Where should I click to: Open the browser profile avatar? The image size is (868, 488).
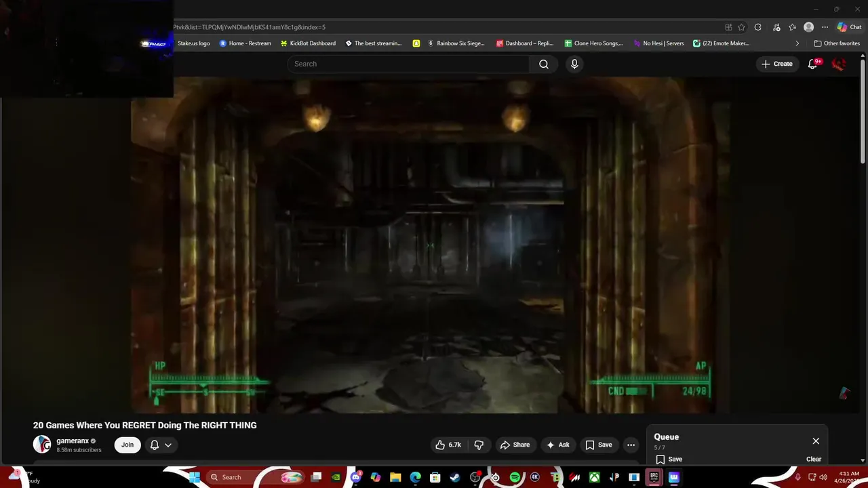point(808,27)
